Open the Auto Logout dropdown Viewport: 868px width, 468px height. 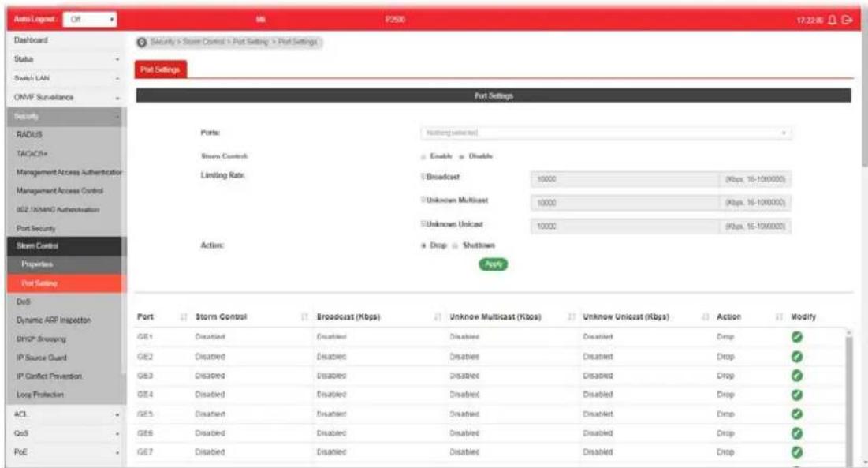pyautogui.click(x=90, y=20)
